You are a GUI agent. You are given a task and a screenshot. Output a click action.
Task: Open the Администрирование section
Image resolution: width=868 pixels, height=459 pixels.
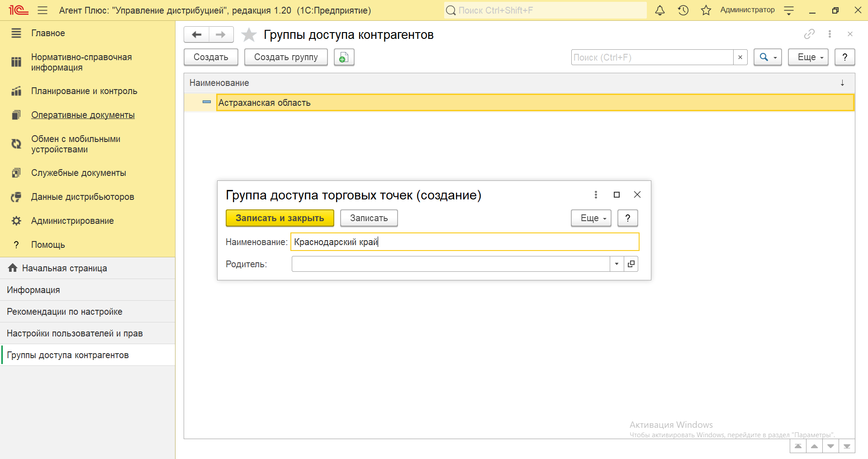72,221
